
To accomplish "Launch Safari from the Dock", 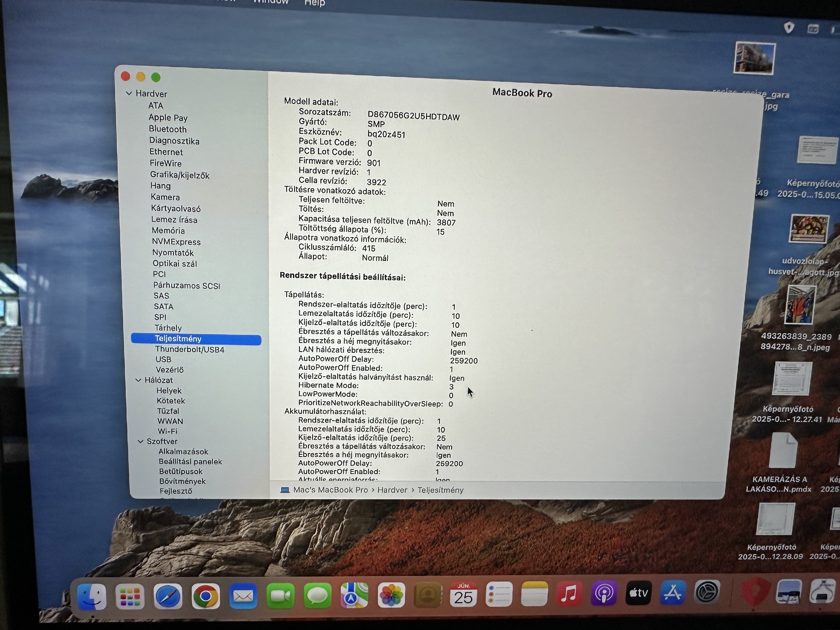I will pyautogui.click(x=167, y=596).
